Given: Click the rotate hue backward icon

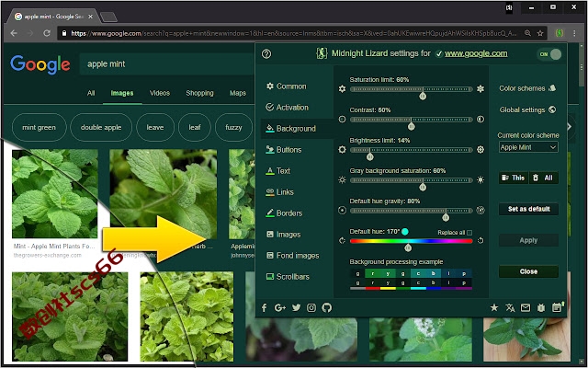Looking at the screenshot, I should click(x=342, y=241).
